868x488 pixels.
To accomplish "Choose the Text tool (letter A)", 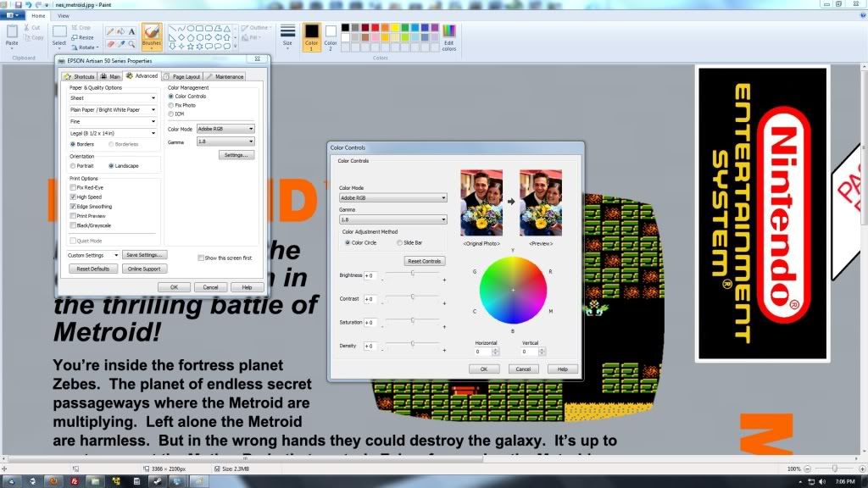I will (x=131, y=31).
